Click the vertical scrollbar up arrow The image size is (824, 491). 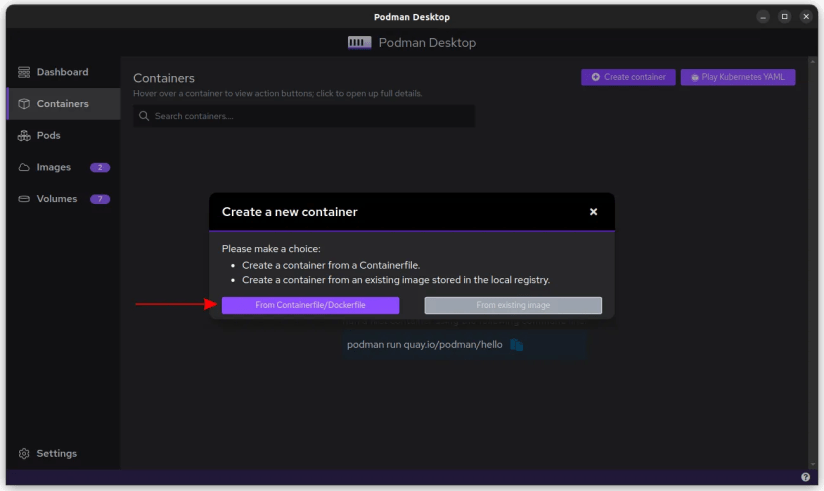click(812, 62)
